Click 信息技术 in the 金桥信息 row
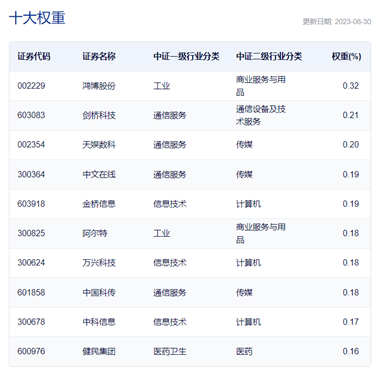The image size is (380, 381). click(170, 204)
